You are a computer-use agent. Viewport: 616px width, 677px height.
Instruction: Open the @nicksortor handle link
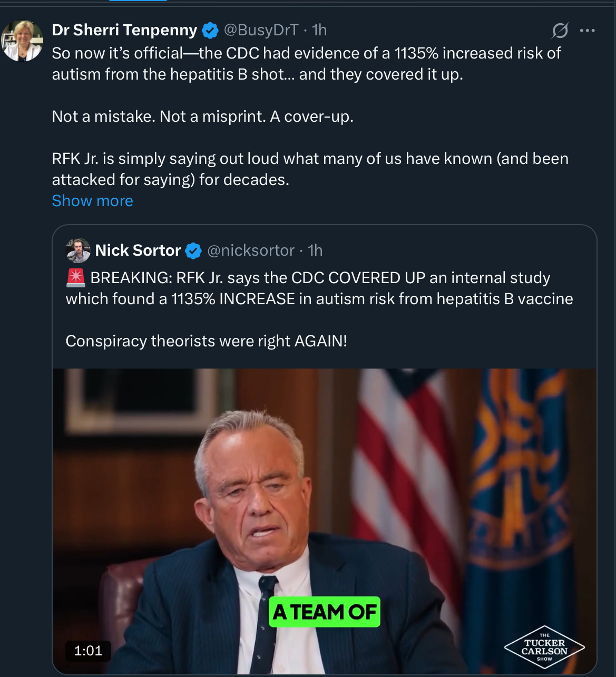pyautogui.click(x=251, y=250)
